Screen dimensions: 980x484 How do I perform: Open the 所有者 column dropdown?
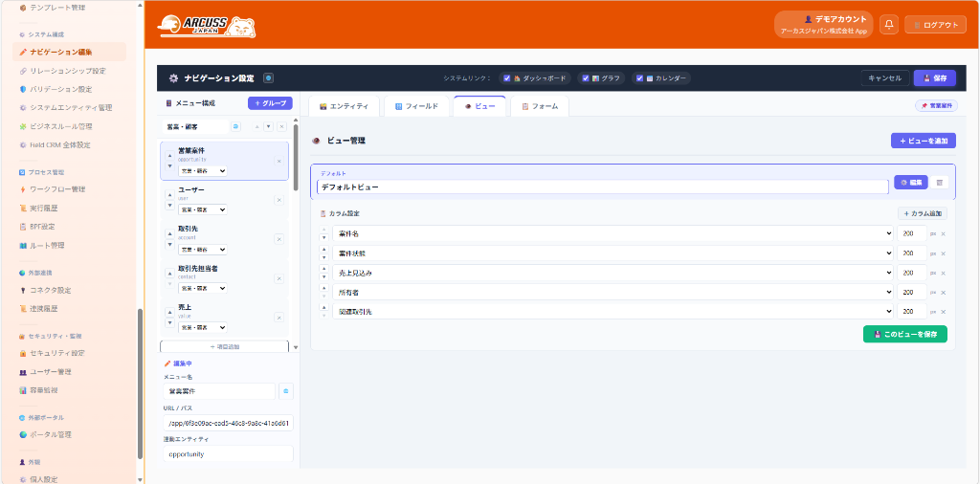612,292
